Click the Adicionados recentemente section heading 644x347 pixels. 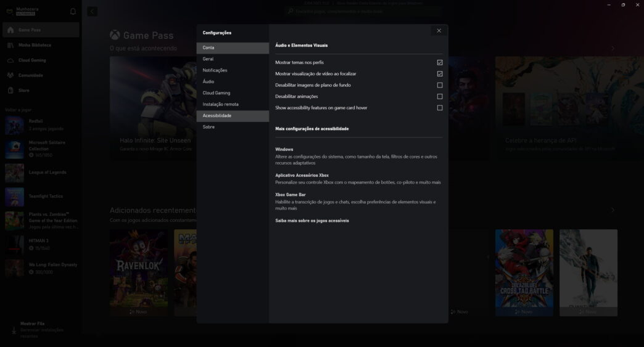click(153, 210)
